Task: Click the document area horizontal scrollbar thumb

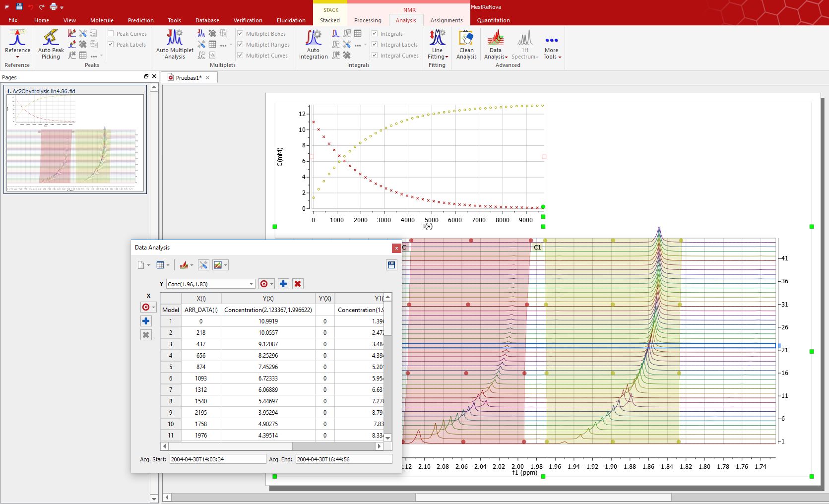Action: [543, 497]
